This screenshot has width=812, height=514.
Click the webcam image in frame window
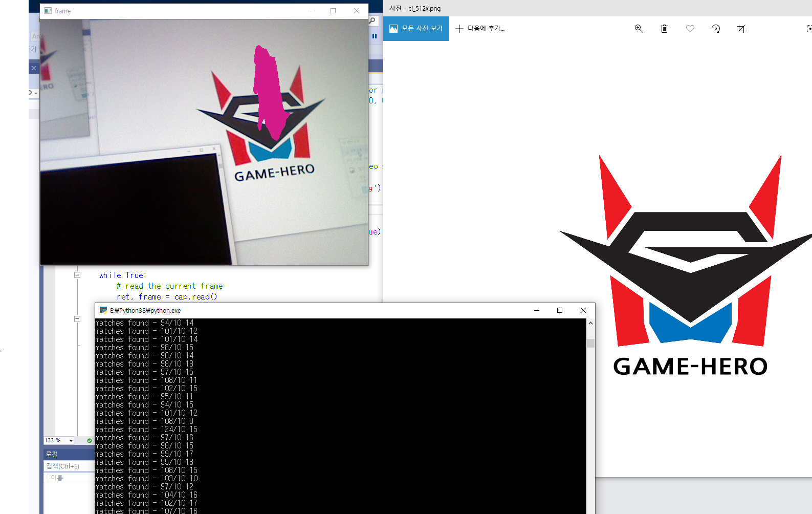click(x=204, y=142)
